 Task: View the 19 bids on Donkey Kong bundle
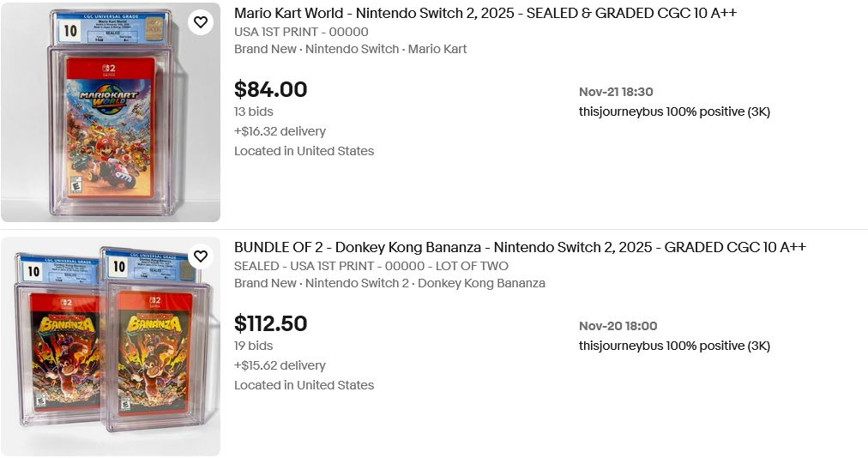pos(254,346)
